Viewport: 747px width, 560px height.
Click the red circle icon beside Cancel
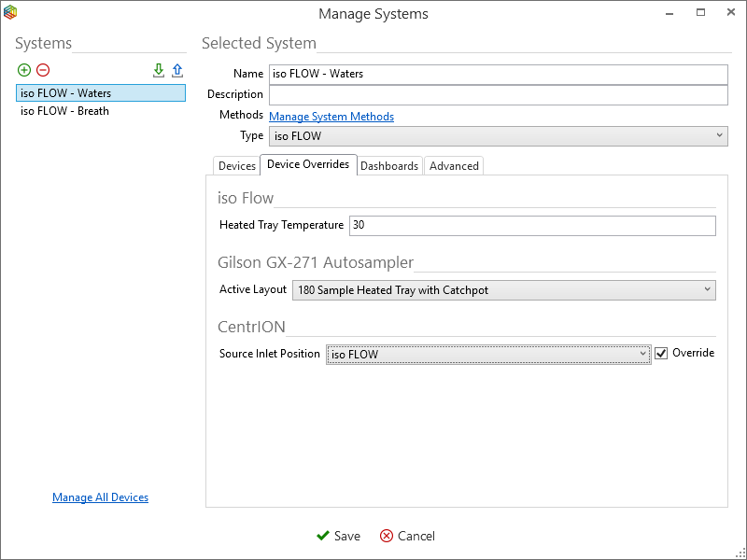click(387, 536)
